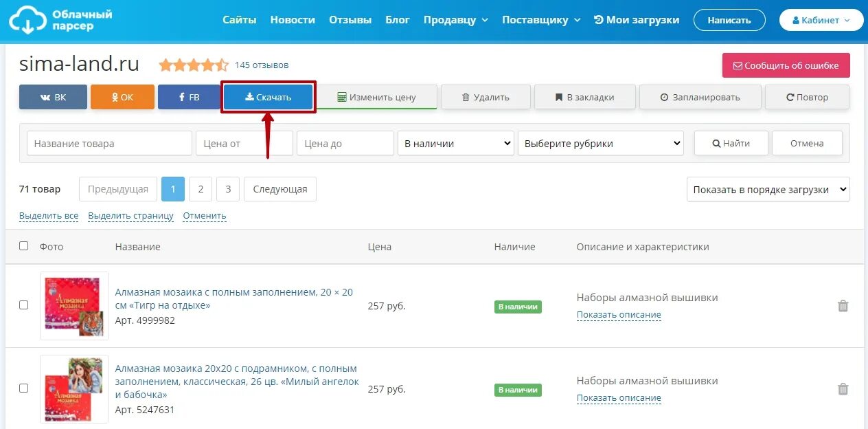Open the Тигр на отдыхе product title link
The width and height of the screenshot is (868, 429).
point(234,298)
